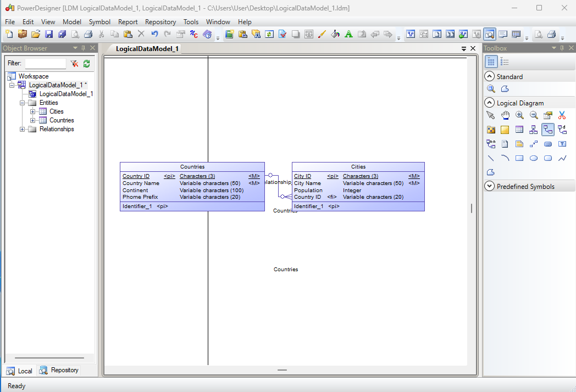The height and width of the screenshot is (392, 576).
Task: Open the Object Browser pane dropdown arrow
Action: click(75, 48)
